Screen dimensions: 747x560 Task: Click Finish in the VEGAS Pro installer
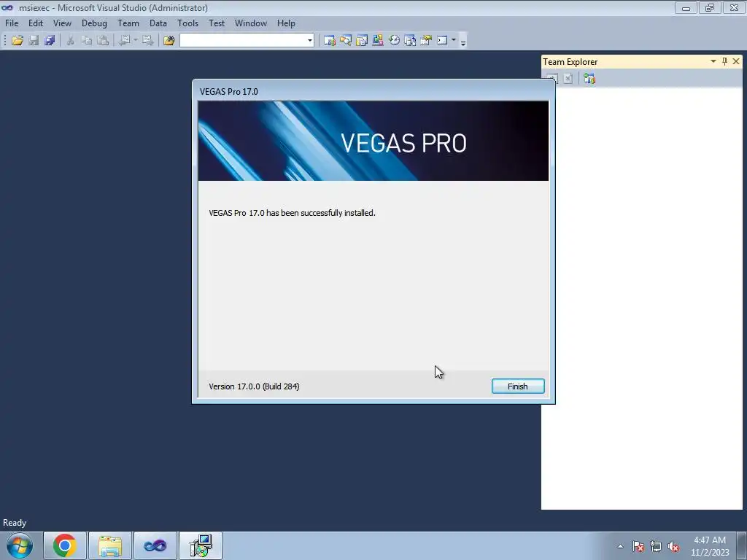518,386
